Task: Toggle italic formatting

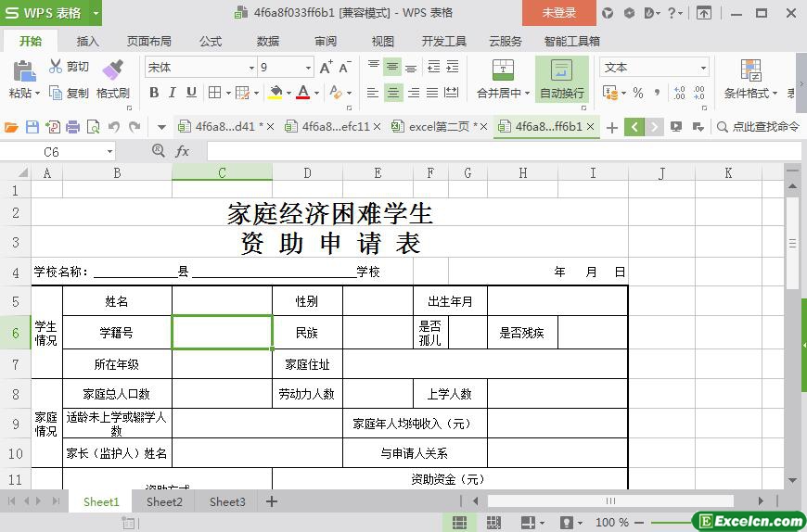Action: pyautogui.click(x=173, y=93)
